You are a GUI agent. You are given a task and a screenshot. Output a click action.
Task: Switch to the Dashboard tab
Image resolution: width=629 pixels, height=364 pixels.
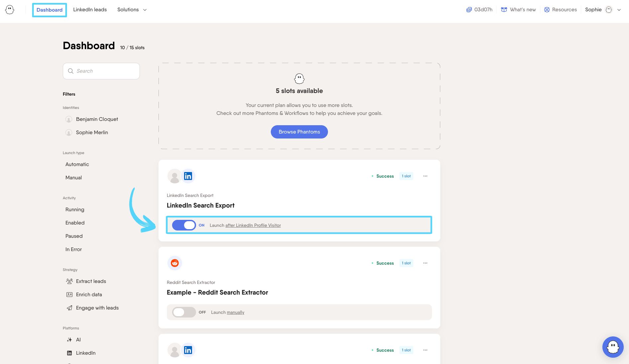(50, 10)
